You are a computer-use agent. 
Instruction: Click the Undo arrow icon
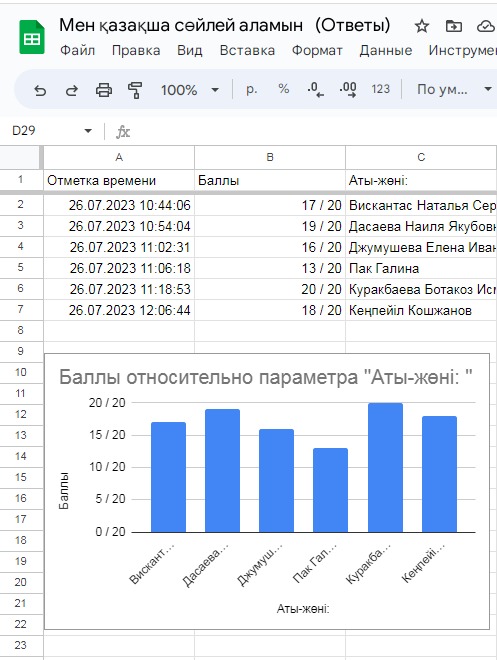coord(40,90)
